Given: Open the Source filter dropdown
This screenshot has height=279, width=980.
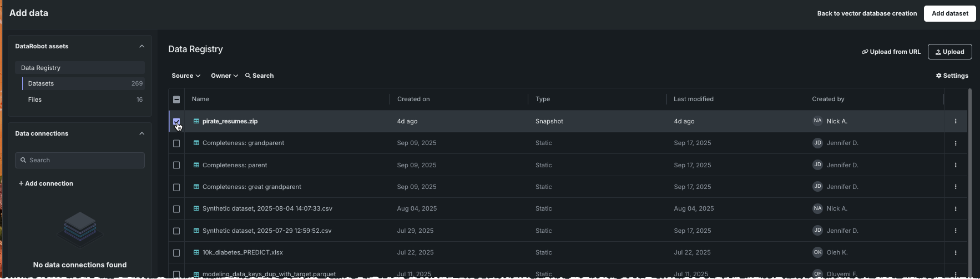Looking at the screenshot, I should (x=186, y=76).
